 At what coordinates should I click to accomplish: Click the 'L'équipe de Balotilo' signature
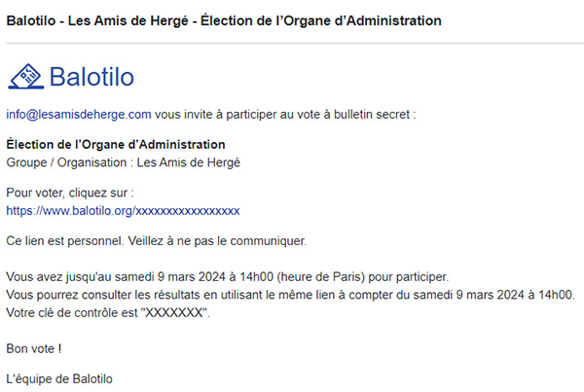click(59, 379)
